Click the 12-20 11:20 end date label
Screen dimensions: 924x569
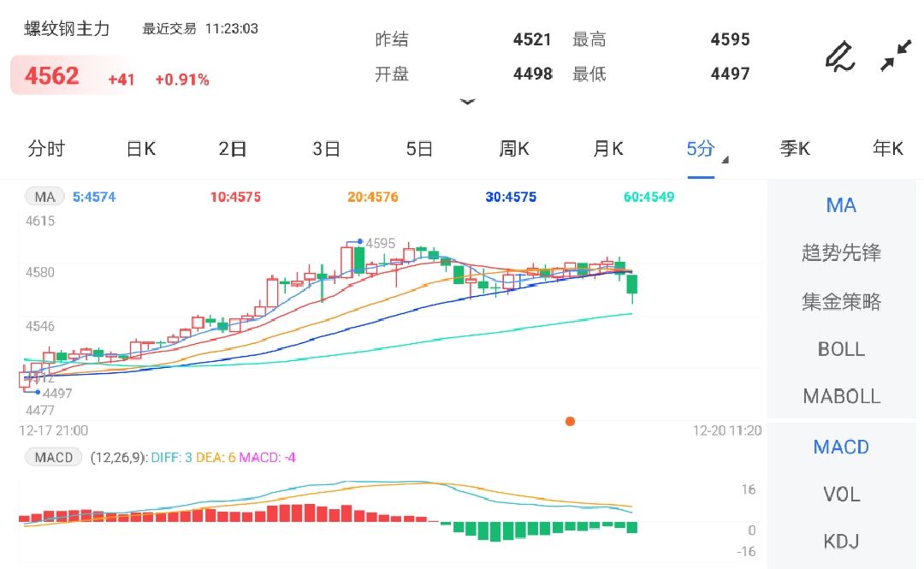click(727, 430)
